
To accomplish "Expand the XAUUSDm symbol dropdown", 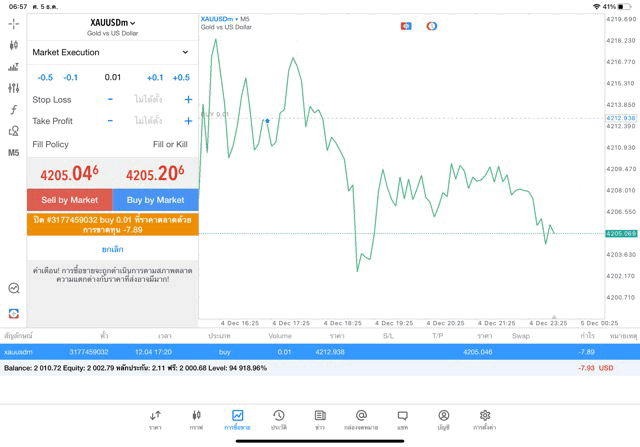I will 112,22.
